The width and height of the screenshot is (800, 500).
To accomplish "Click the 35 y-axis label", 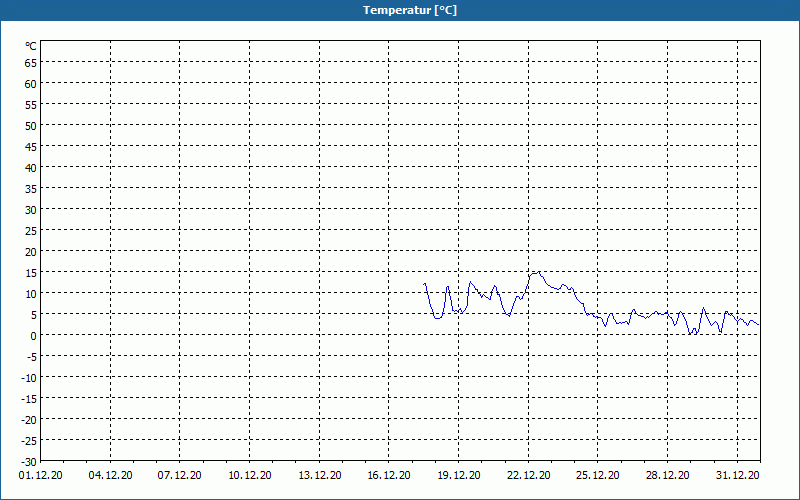I will (x=31, y=189).
